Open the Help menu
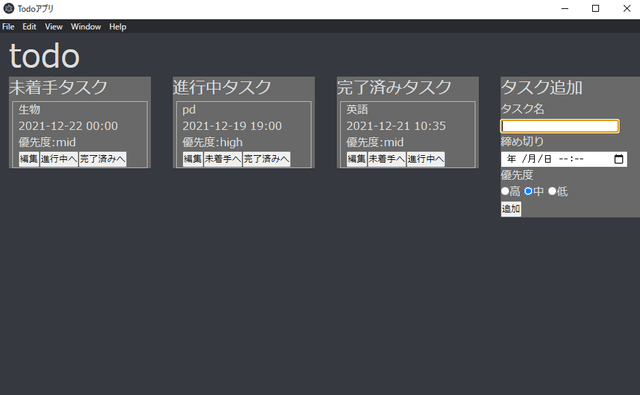 pos(118,27)
